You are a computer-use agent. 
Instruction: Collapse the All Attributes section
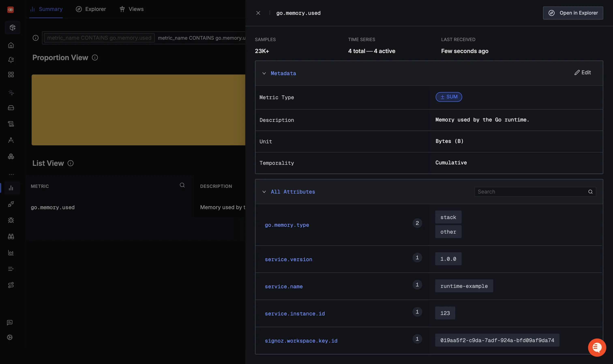pos(264,192)
